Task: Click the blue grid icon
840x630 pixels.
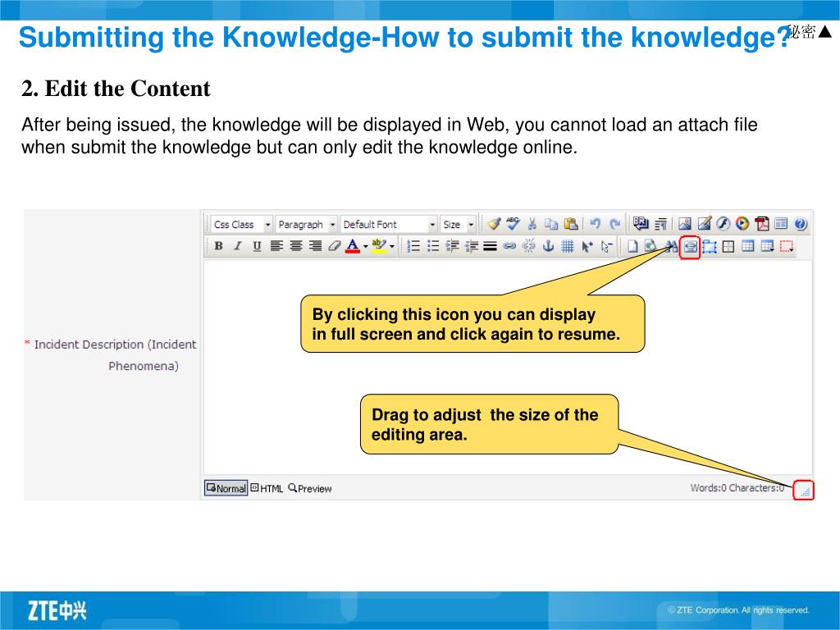Action: coord(568,246)
